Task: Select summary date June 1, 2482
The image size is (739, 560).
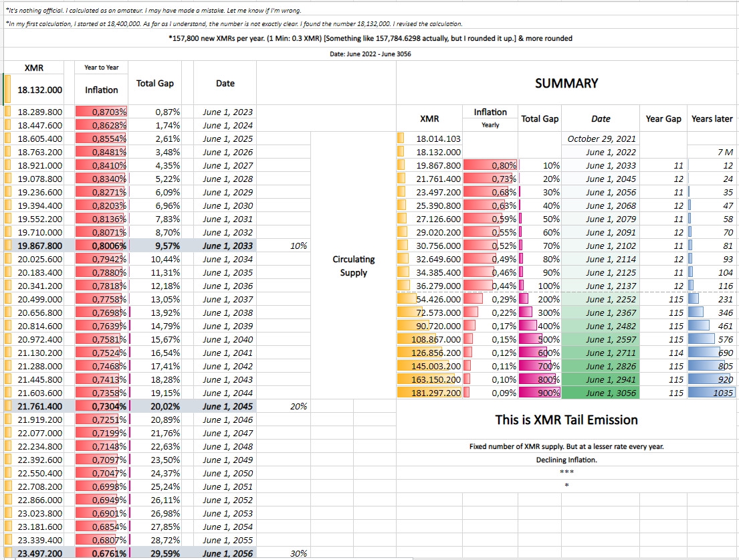Action: 601,326
